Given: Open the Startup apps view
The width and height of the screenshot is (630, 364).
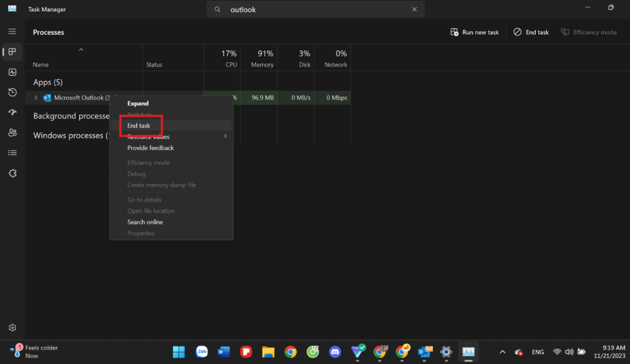Looking at the screenshot, I should [x=12, y=113].
